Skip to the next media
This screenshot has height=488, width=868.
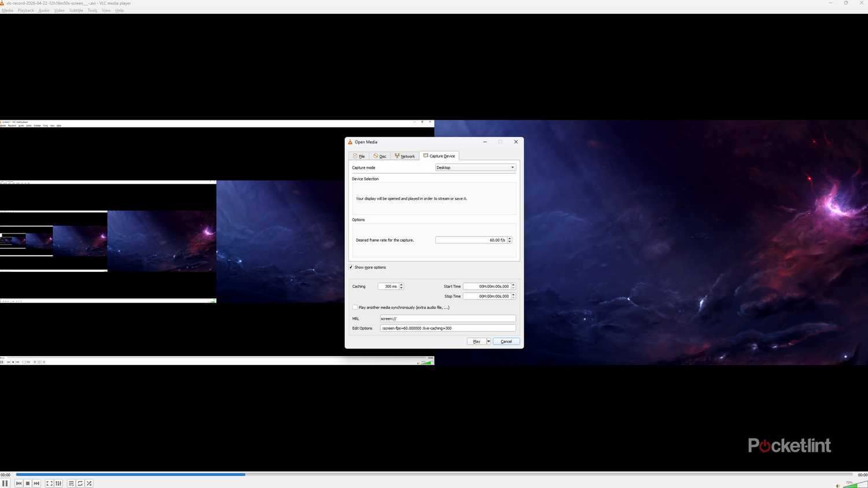tap(36, 483)
